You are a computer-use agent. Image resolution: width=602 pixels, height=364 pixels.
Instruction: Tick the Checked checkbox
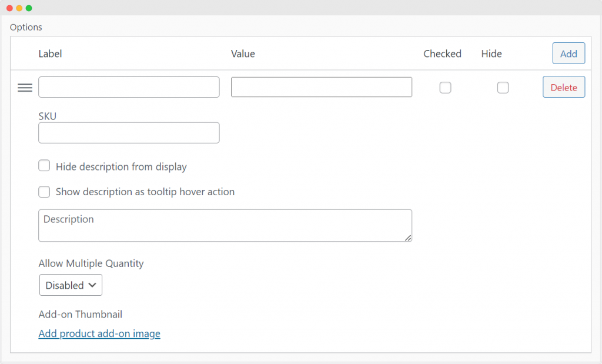pyautogui.click(x=446, y=88)
